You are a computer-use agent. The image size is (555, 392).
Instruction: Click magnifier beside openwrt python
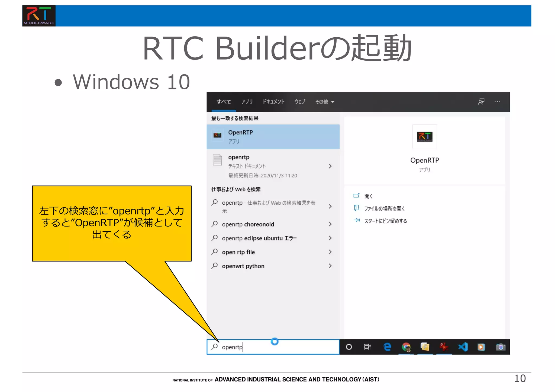pyautogui.click(x=215, y=266)
